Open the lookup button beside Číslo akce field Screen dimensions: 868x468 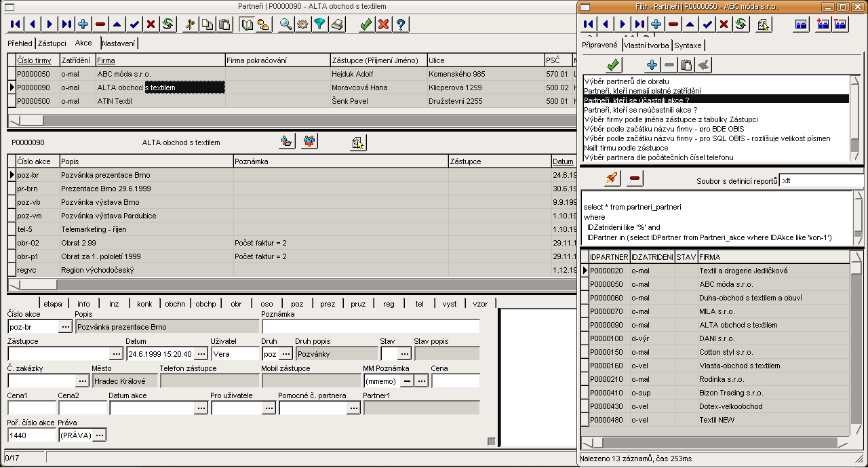click(x=65, y=327)
